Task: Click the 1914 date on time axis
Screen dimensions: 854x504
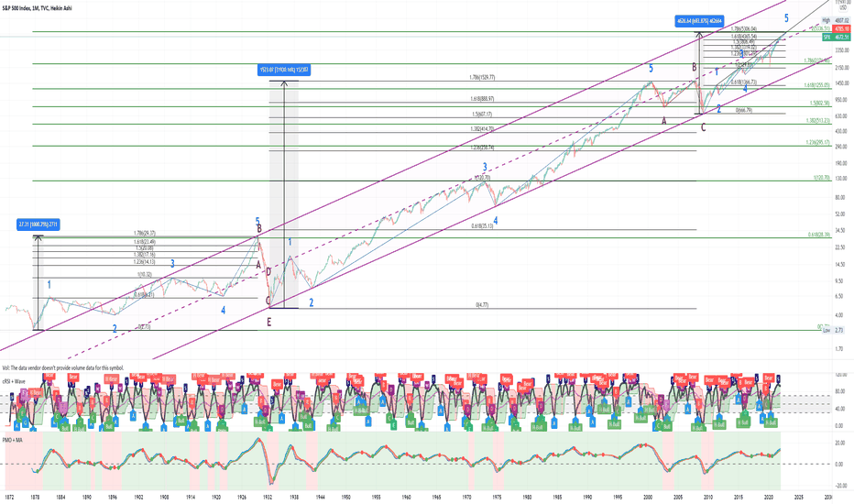Action: pyautogui.click(x=190, y=498)
